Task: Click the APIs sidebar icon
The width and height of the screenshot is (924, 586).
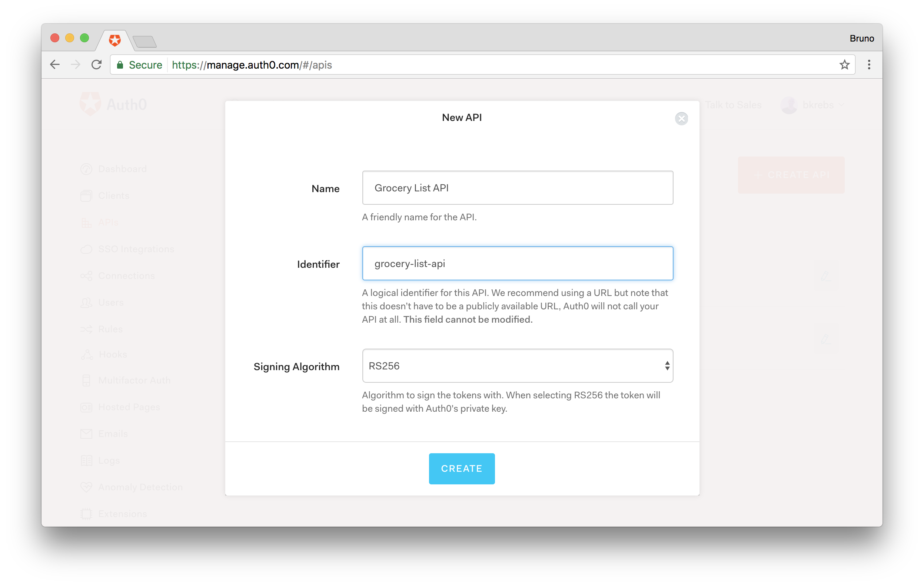Action: tap(86, 222)
